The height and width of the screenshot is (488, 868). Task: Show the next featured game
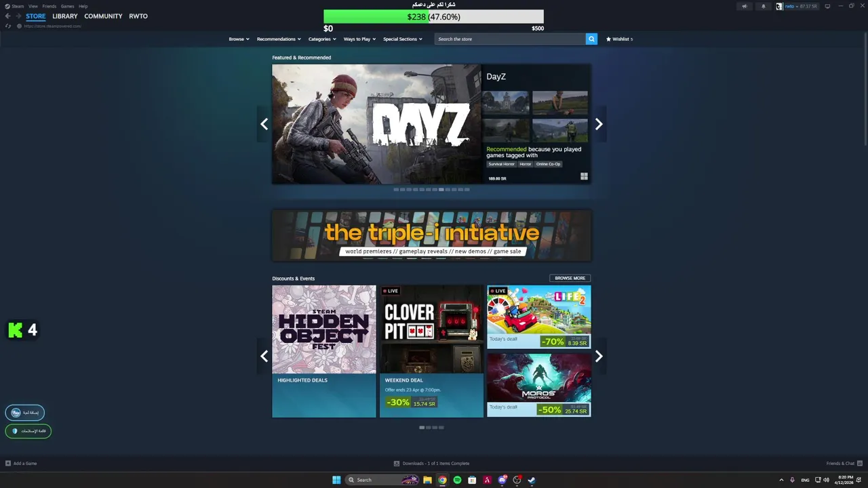click(x=599, y=124)
